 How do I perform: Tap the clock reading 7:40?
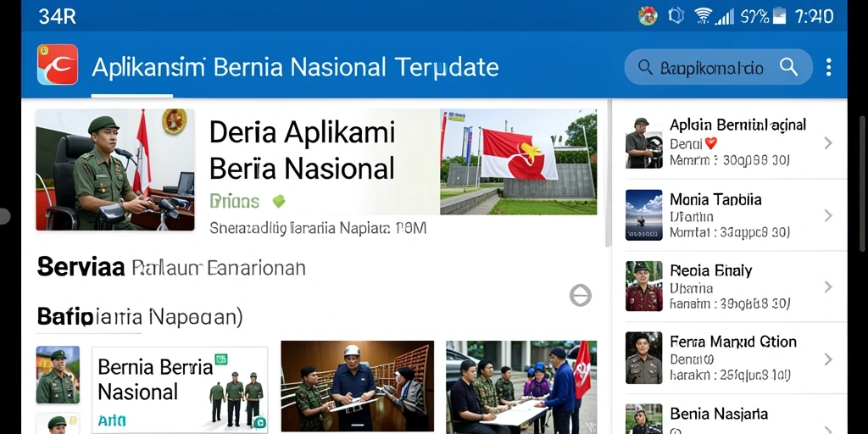(814, 16)
